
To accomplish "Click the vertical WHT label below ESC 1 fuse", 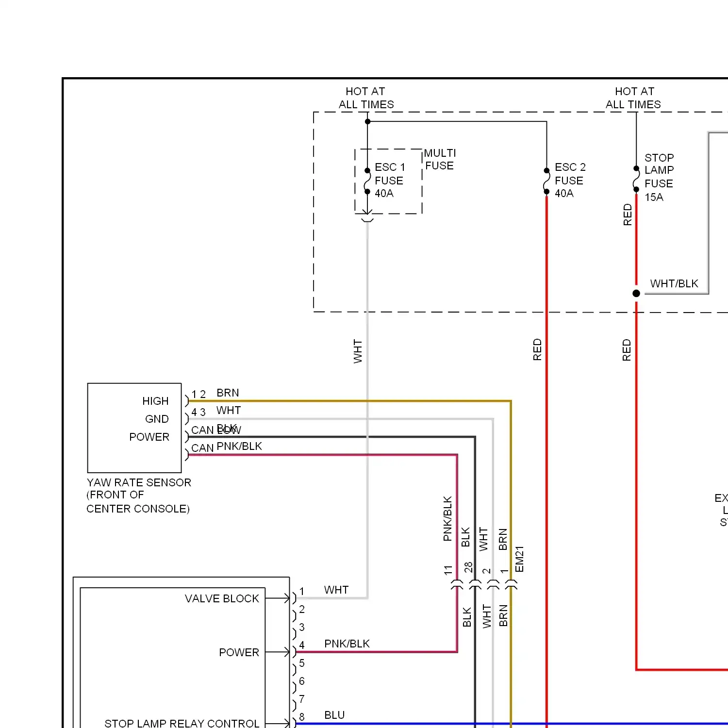I will tap(358, 351).
